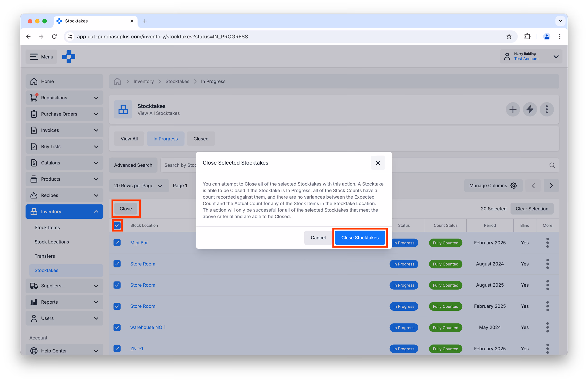The width and height of the screenshot is (588, 382).
Task: Expand the Purchase Orders sidebar menu
Action: pos(64,114)
